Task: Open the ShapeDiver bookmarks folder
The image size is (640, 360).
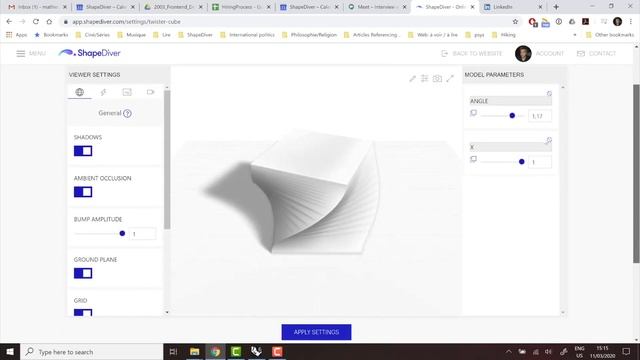Action: pos(196,35)
